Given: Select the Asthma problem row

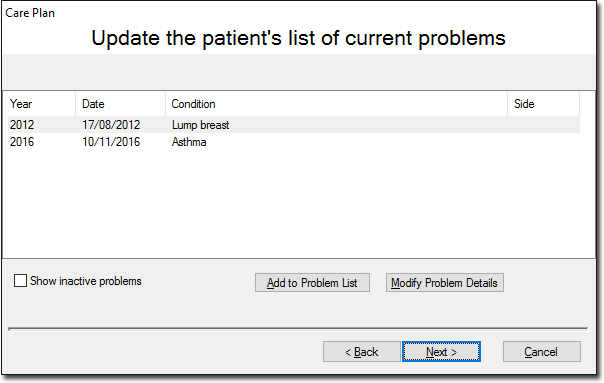Looking at the screenshot, I should pyautogui.click(x=294, y=142).
